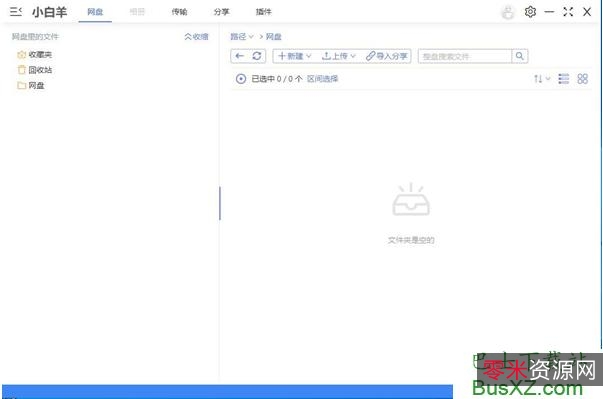The image size is (603, 399).
Task: Close the 小白羊 window
Action: [587, 12]
